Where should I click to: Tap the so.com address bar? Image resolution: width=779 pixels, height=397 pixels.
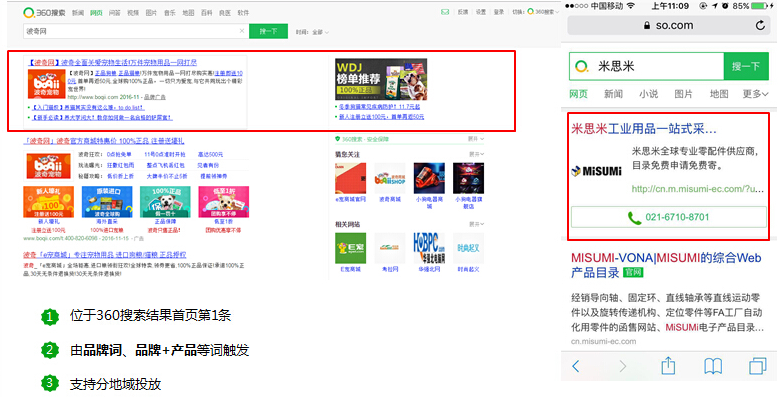point(668,25)
